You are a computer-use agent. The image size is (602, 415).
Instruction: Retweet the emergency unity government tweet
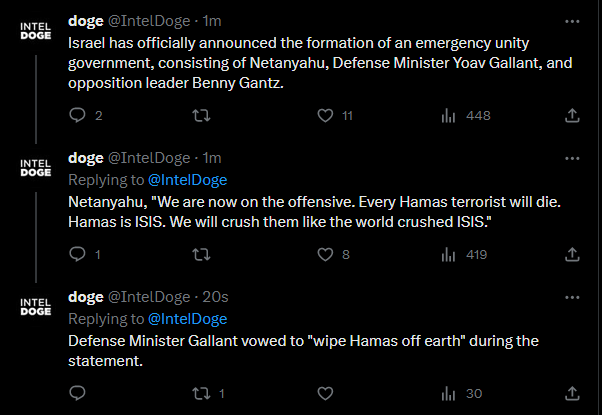[x=200, y=116]
